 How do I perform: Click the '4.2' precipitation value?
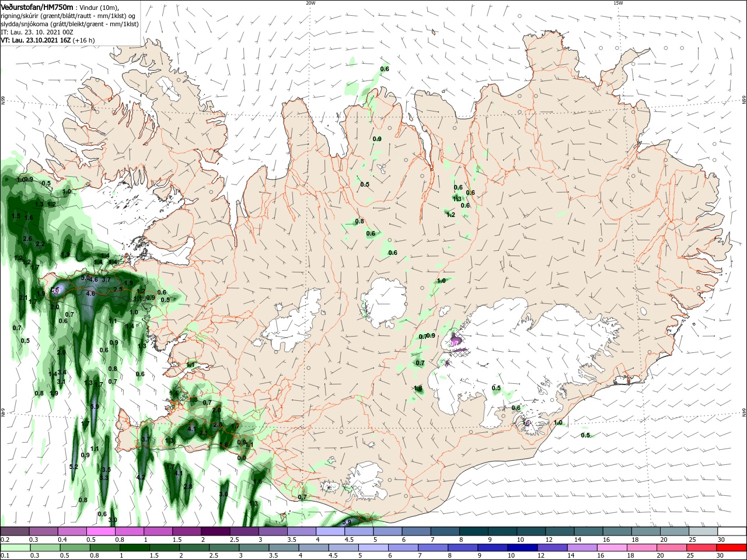(140, 477)
